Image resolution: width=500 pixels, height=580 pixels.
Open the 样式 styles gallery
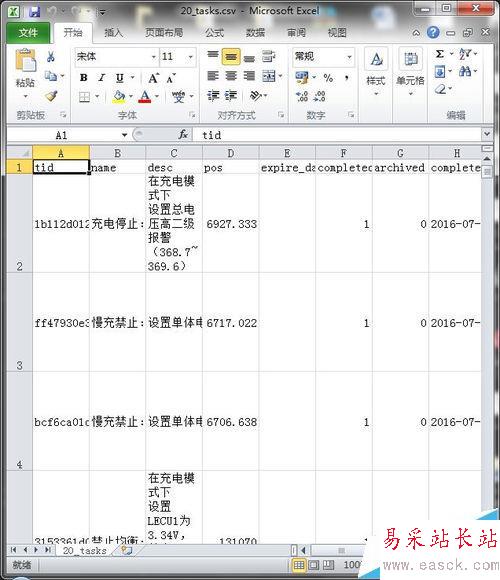pyautogui.click(x=376, y=72)
